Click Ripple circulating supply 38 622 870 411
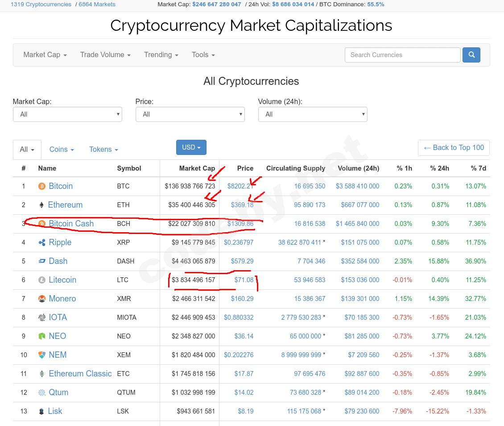The image size is (504, 426). tap(300, 242)
